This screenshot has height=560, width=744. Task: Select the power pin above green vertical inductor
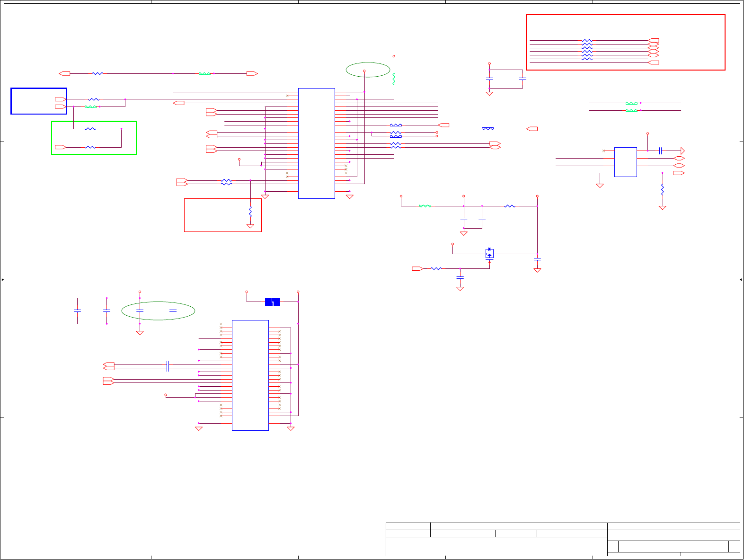(x=394, y=56)
